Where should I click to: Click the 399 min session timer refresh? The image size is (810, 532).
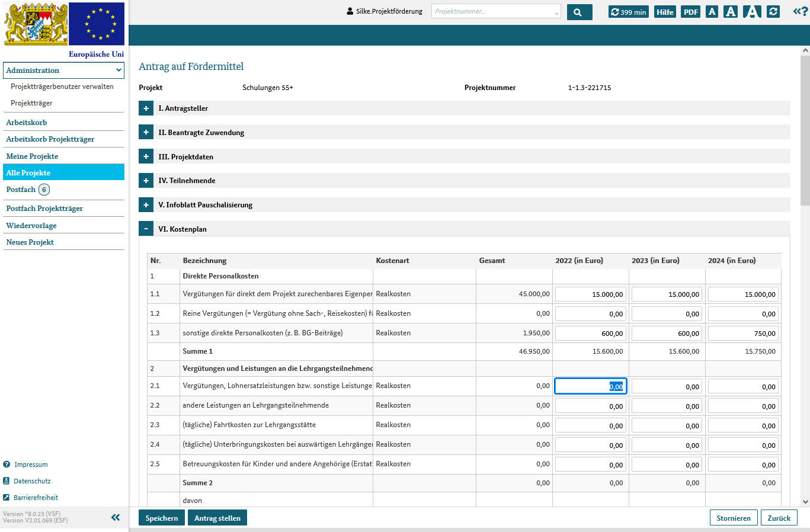pos(629,12)
